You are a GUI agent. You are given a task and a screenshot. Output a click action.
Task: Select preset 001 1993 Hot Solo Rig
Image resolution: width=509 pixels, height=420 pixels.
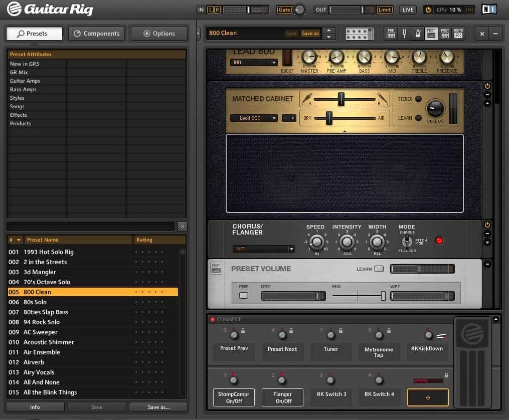93,252
